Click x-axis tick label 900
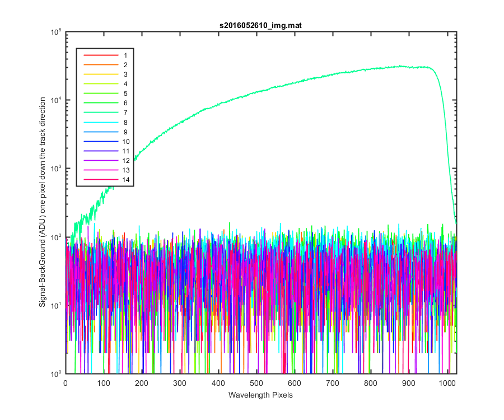The image size is (504, 420). [x=409, y=383]
